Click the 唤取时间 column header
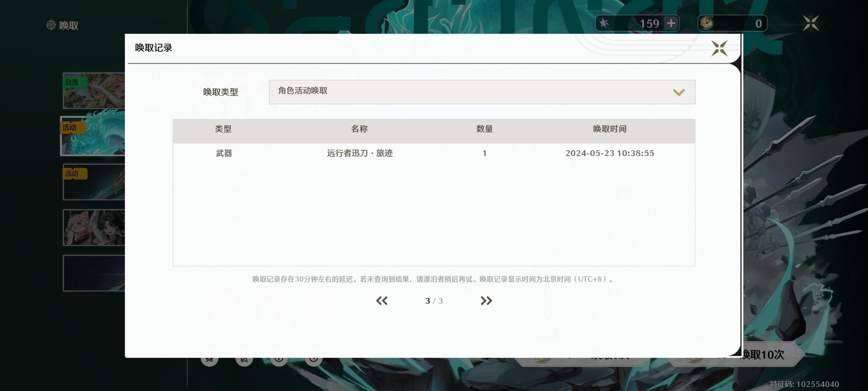 pyautogui.click(x=609, y=129)
